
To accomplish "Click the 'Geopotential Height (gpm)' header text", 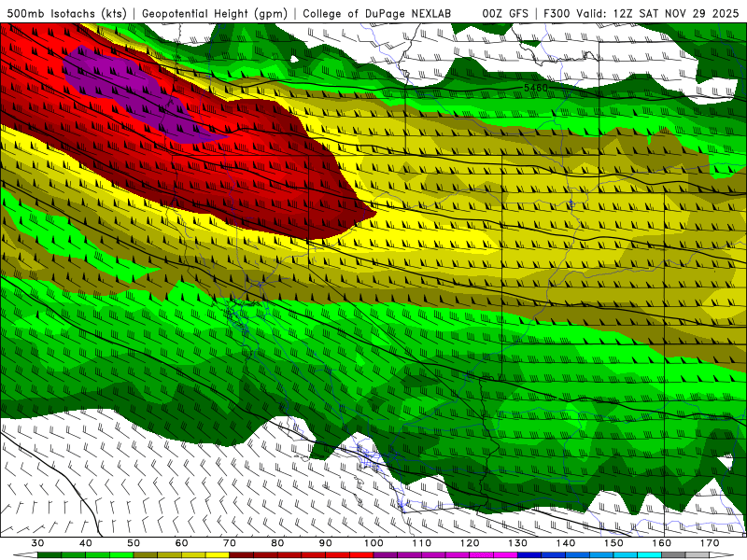I will tap(215, 14).
